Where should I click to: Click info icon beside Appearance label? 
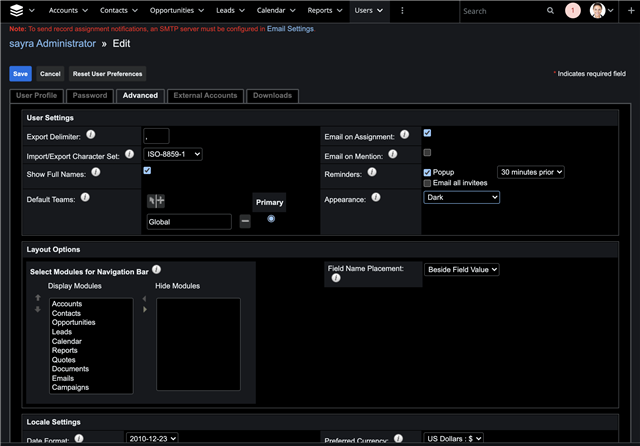tap(376, 197)
